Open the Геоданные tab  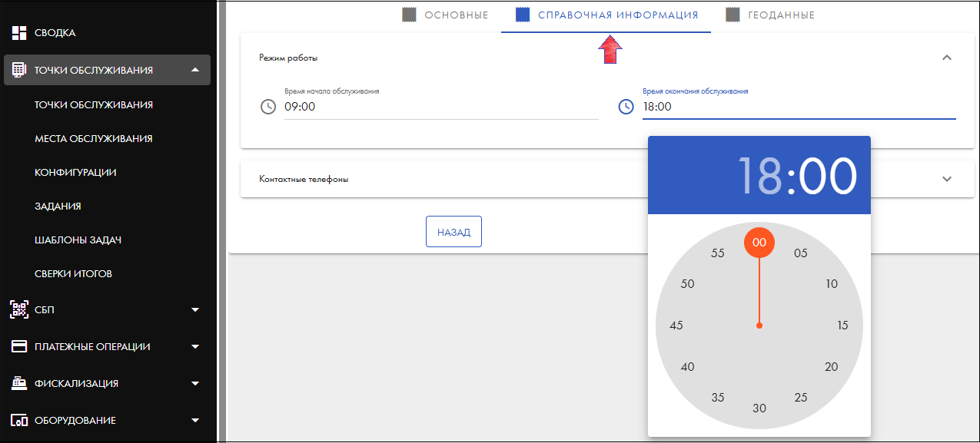tap(770, 15)
